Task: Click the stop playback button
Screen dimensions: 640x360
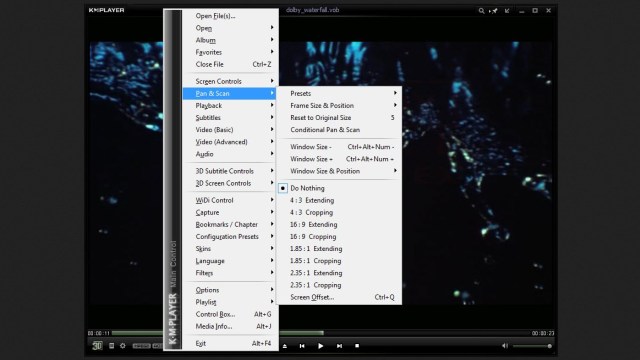Action: [357, 346]
